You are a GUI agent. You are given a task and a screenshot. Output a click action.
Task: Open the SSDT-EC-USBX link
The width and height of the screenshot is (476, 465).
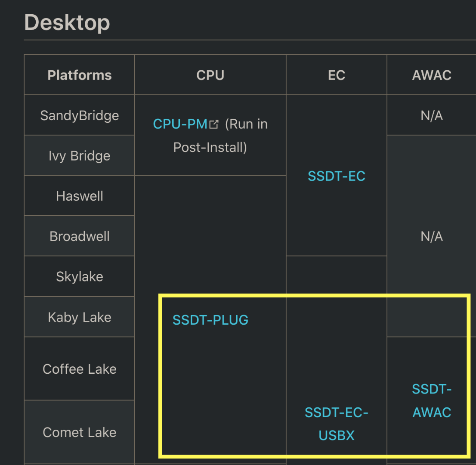337,424
